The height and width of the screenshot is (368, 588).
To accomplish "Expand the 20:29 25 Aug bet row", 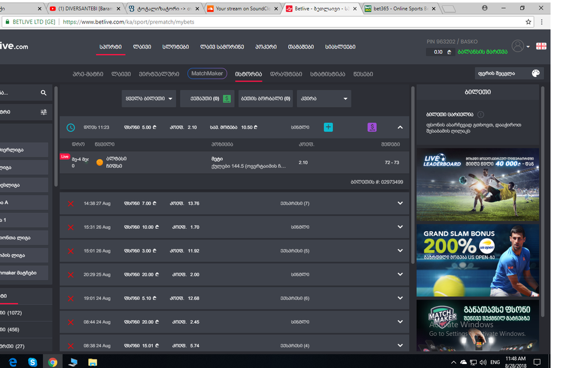I will pos(400,274).
